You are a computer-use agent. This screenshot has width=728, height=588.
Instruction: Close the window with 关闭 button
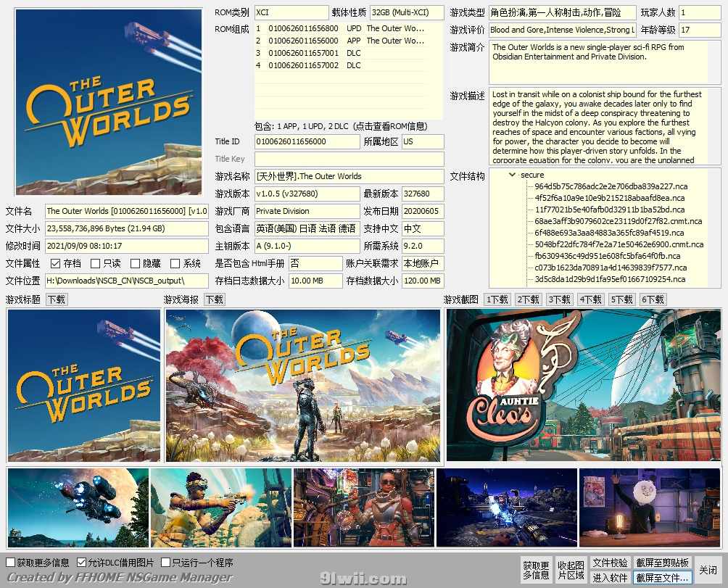coord(708,571)
